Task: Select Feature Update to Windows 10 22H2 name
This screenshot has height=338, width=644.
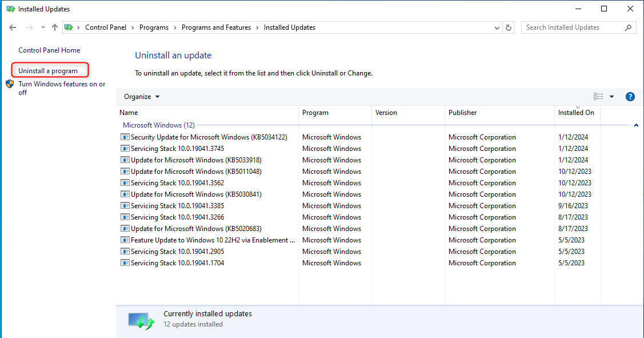Action: [213, 240]
